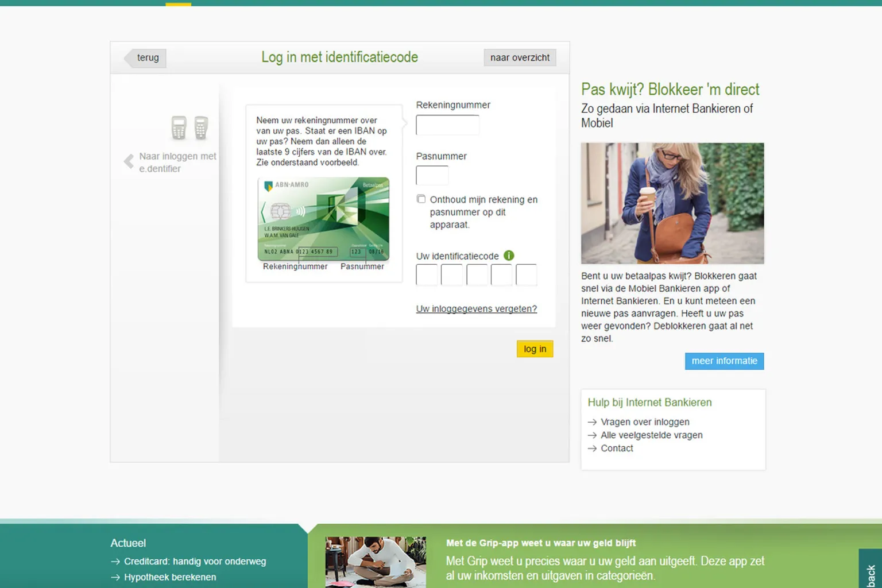
Task: Open naar overzicht button
Action: (x=520, y=58)
